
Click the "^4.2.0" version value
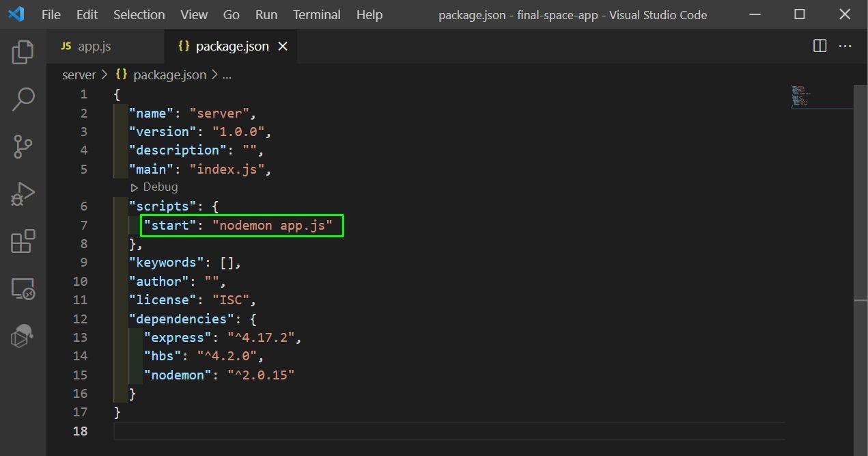[x=227, y=356]
